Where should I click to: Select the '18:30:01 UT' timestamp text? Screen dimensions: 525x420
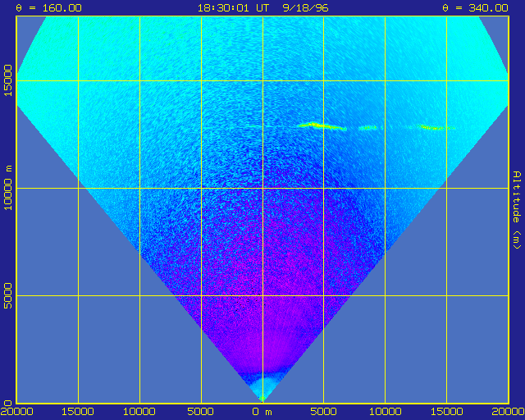tap(233, 7)
